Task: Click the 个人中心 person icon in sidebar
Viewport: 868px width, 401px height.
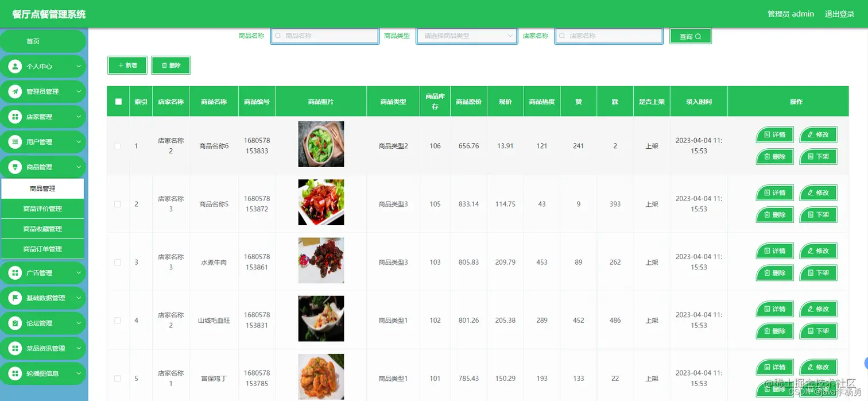Action: (x=15, y=67)
